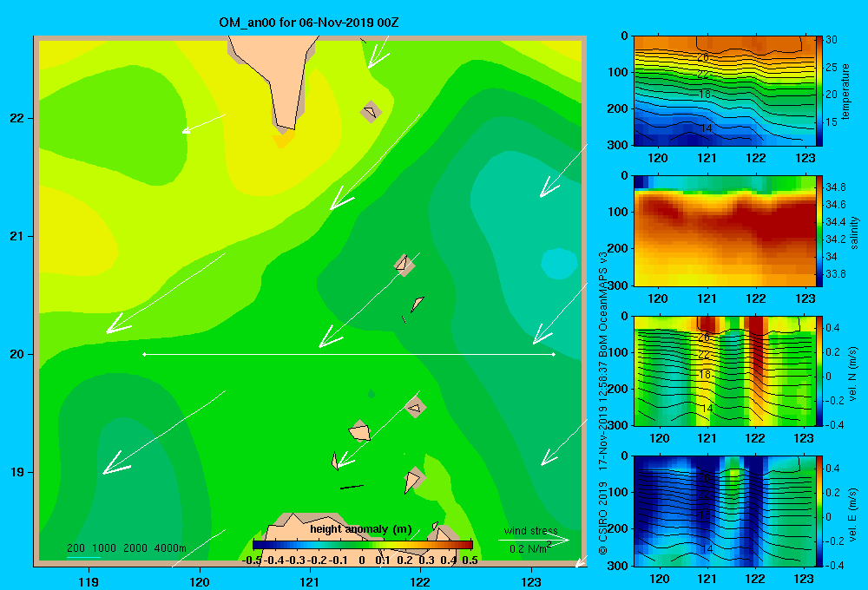Click the vel. N color scale bar
This screenshot has height=590, width=868.
coord(819,371)
